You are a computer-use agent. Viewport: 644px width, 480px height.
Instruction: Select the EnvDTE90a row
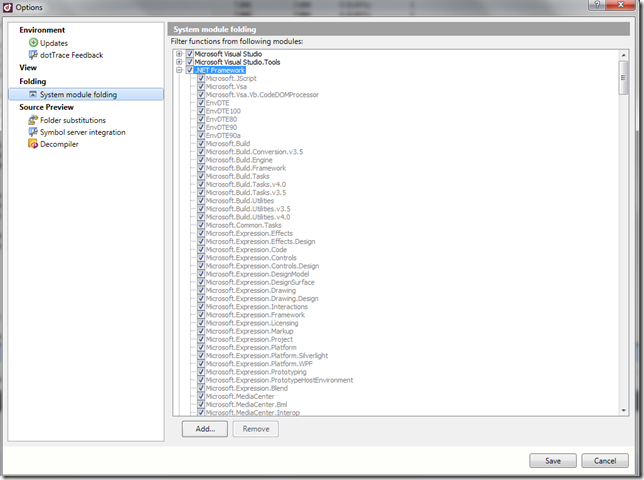click(223, 136)
